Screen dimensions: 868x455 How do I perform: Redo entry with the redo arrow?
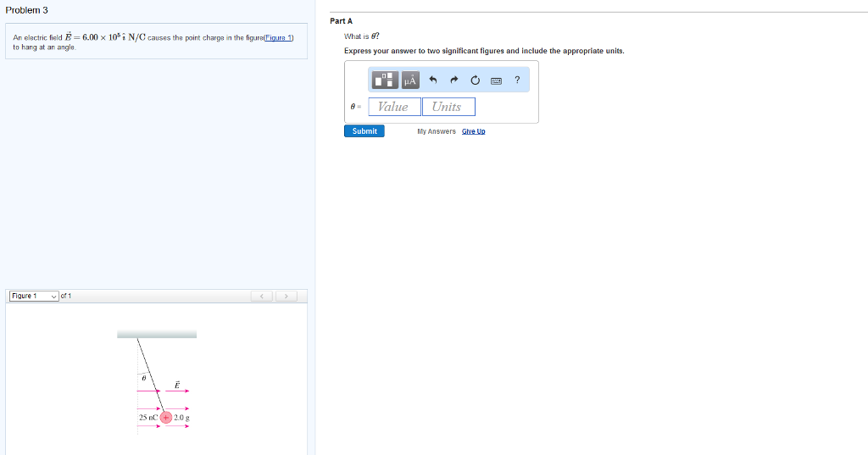454,80
